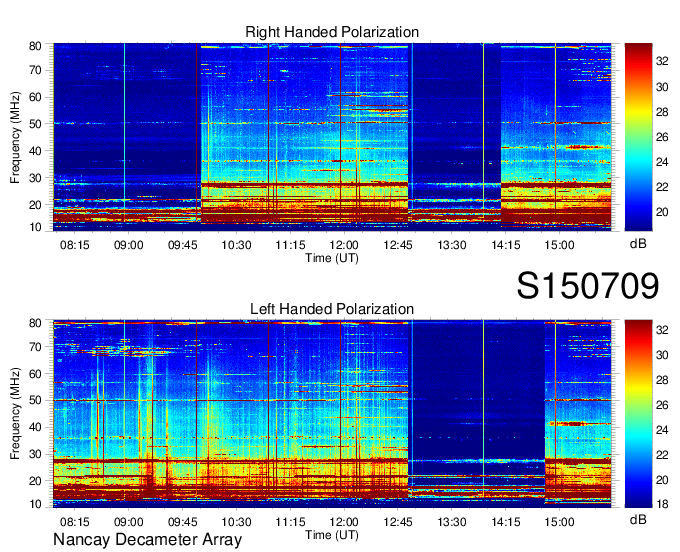The height and width of the screenshot is (552, 680).
Task: Click the 40 MHz tick on left-handed plot
Action: point(35,427)
